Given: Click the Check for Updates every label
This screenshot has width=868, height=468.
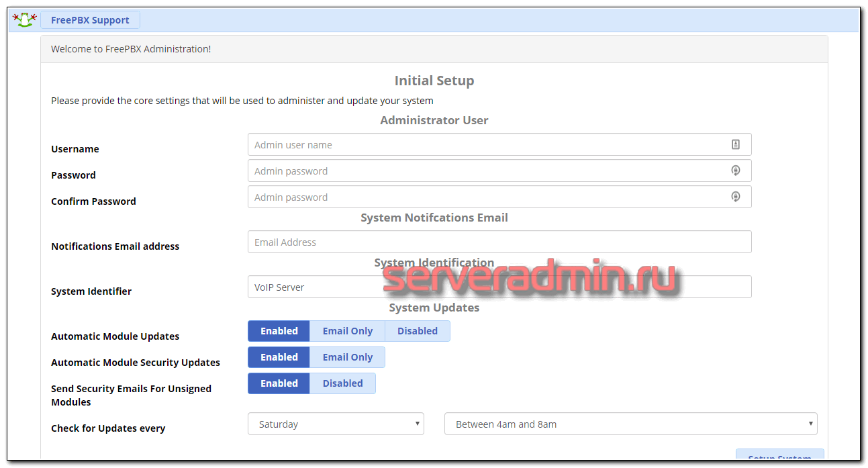Looking at the screenshot, I should [108, 428].
